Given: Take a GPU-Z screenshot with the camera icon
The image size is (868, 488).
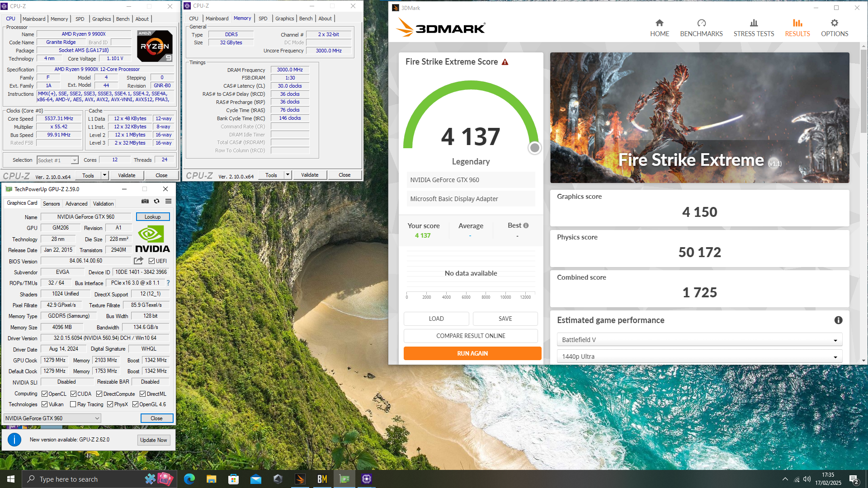Looking at the screenshot, I should (145, 201).
